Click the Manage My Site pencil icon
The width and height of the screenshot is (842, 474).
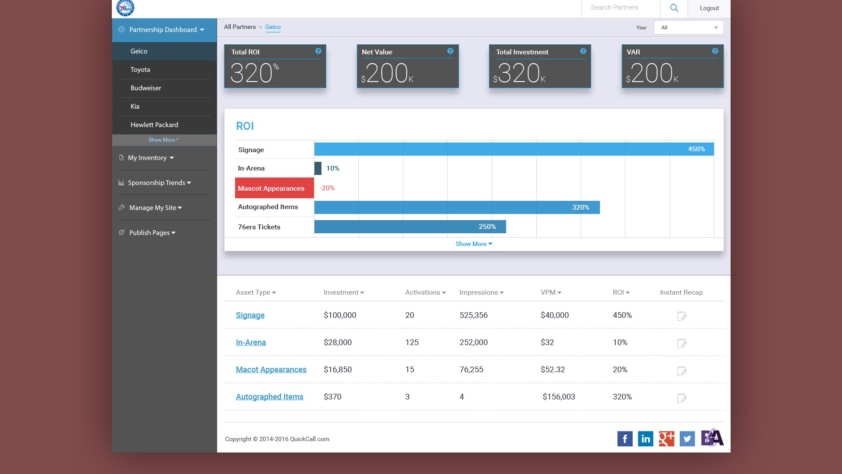(121, 207)
